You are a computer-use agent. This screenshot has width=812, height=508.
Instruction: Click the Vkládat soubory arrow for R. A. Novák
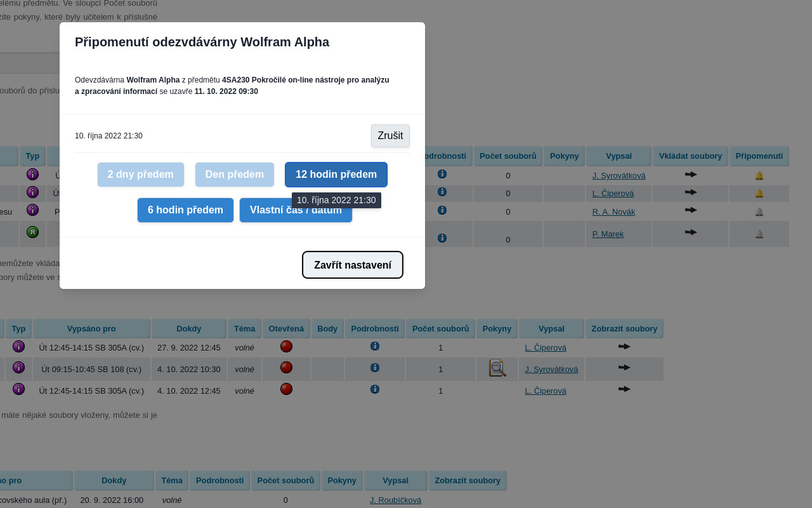click(x=691, y=210)
